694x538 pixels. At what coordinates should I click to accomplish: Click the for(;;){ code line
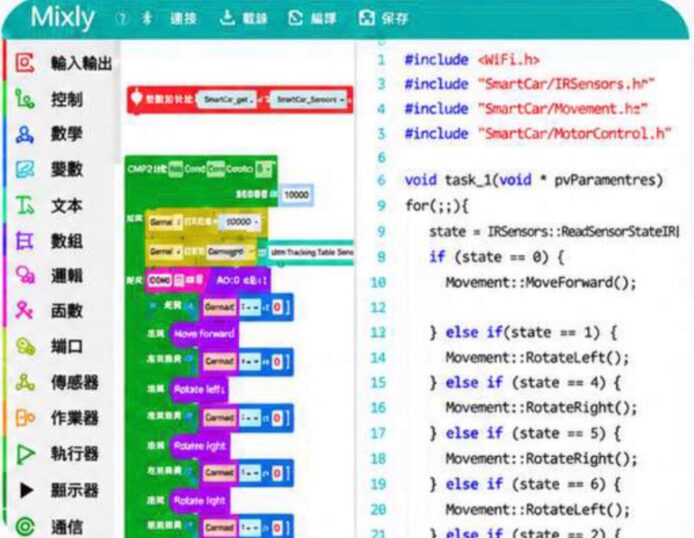tap(436, 205)
